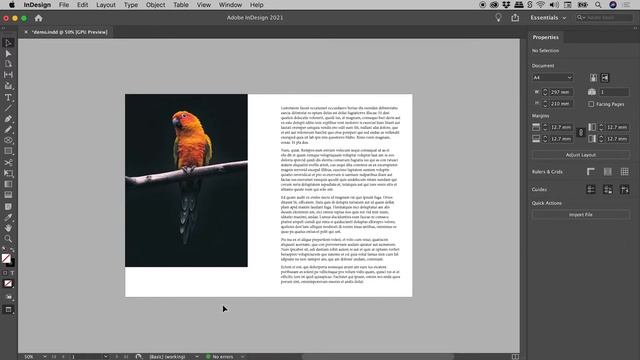The image size is (640, 360).
Task: Click the Import File button
Action: coord(580,215)
